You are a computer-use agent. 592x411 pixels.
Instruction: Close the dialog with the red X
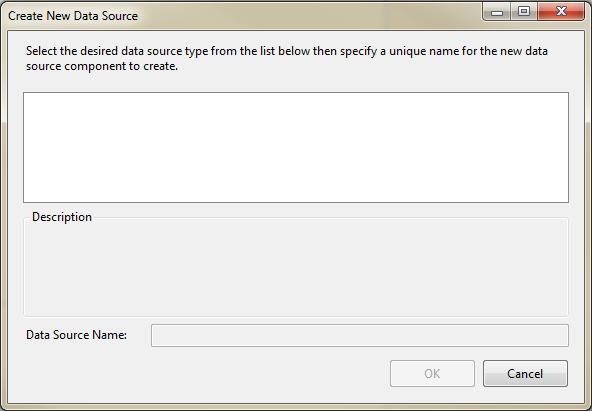561,12
